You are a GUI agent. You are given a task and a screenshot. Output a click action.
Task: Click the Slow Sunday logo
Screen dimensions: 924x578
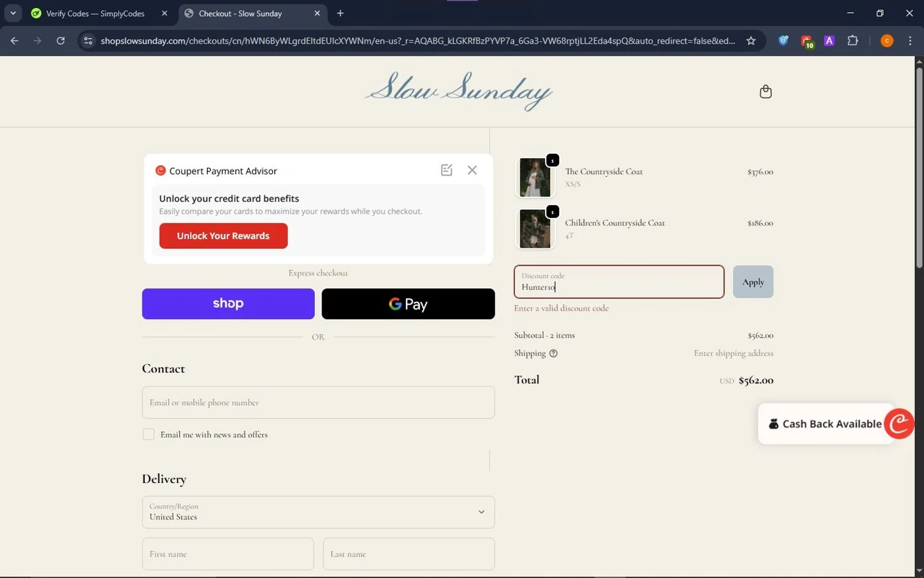pyautogui.click(x=458, y=91)
